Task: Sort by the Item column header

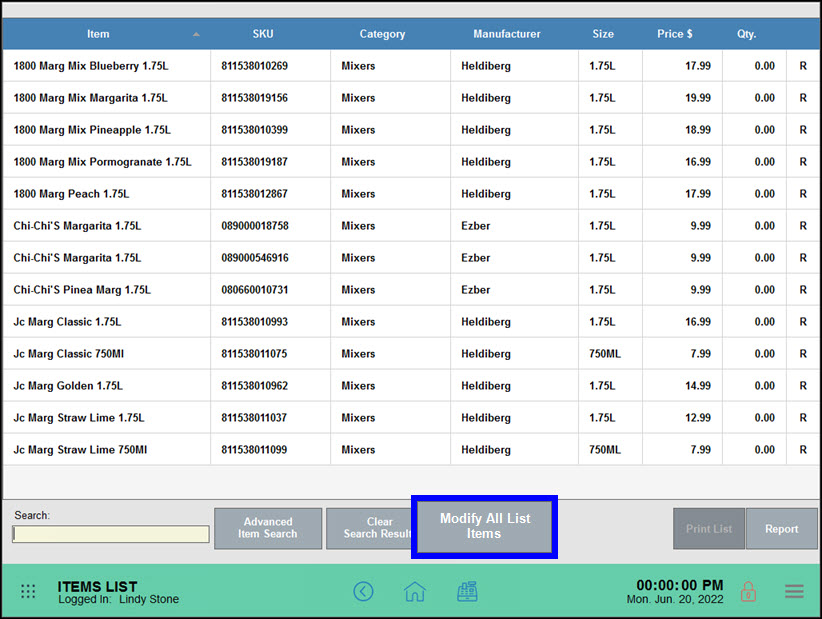Action: 98,34
